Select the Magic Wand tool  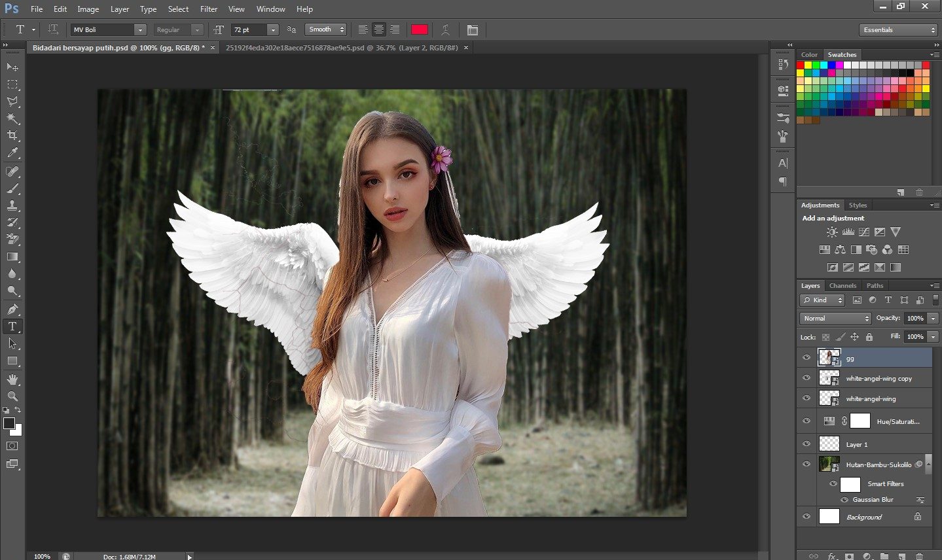(x=12, y=118)
